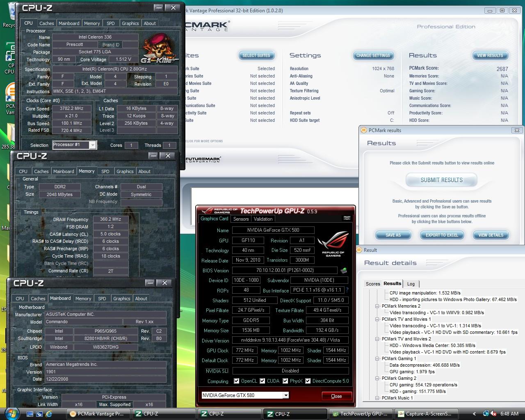Open Graphics tab in CPU-Z Mainboard window
The height and width of the screenshot is (420, 525).
(x=122, y=299)
